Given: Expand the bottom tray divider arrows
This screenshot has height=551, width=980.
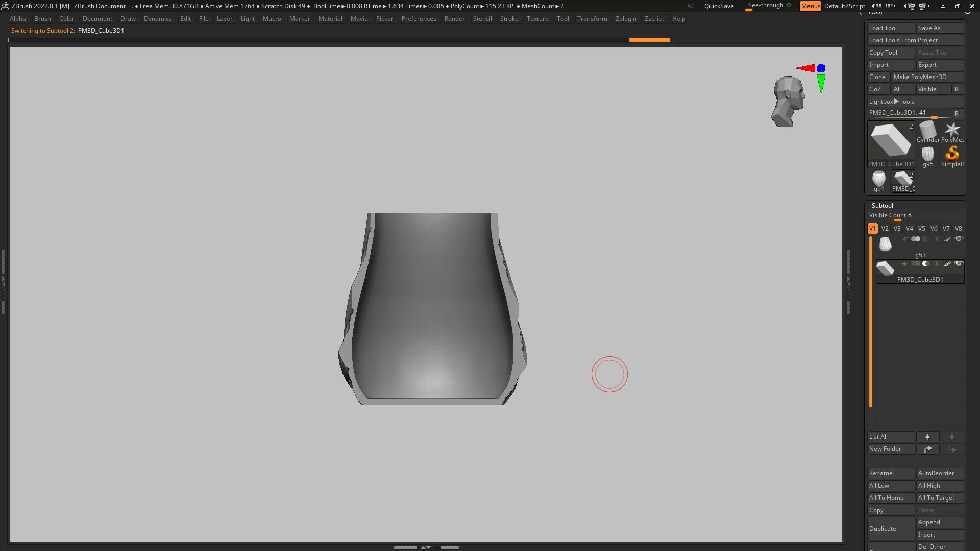Looking at the screenshot, I should [x=426, y=547].
